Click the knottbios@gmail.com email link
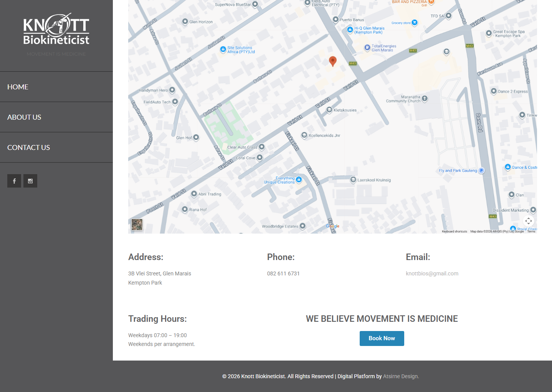Viewport: 552px width, 392px height. [432, 273]
